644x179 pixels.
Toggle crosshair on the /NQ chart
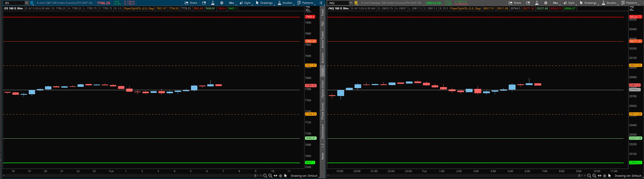pos(605,176)
